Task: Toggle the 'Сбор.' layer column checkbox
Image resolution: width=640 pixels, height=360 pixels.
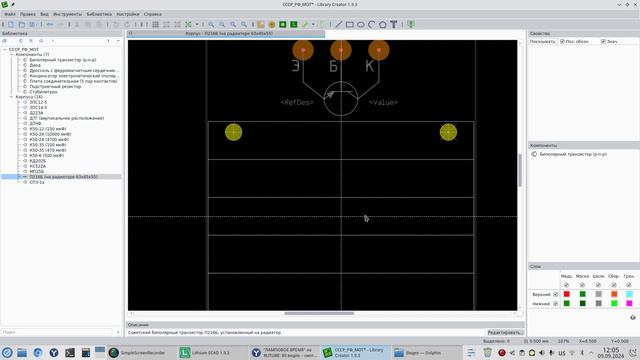Action: tap(613, 285)
